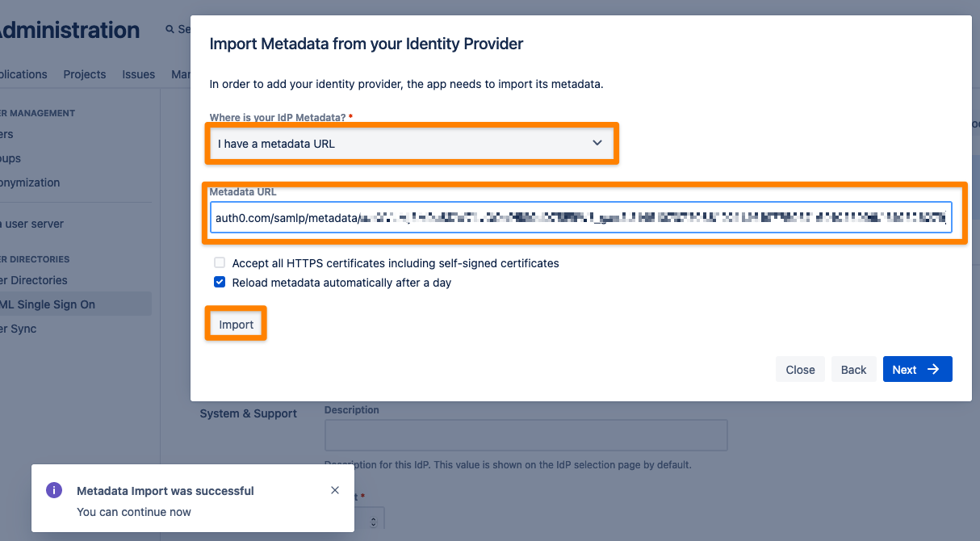980x541 pixels.
Task: Open User Sync in the sidebar
Action: click(18, 329)
